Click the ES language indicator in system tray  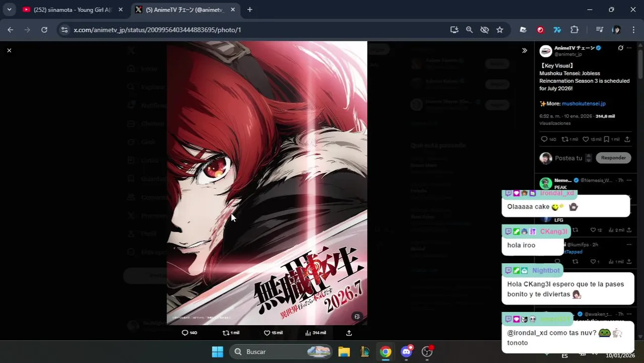(565, 356)
